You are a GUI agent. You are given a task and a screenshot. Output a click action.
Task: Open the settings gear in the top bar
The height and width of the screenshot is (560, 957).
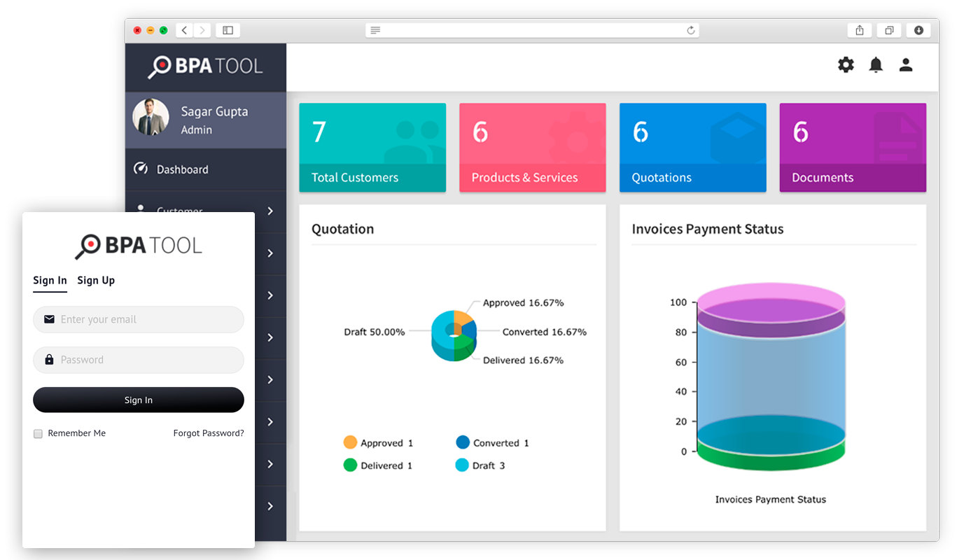(846, 64)
